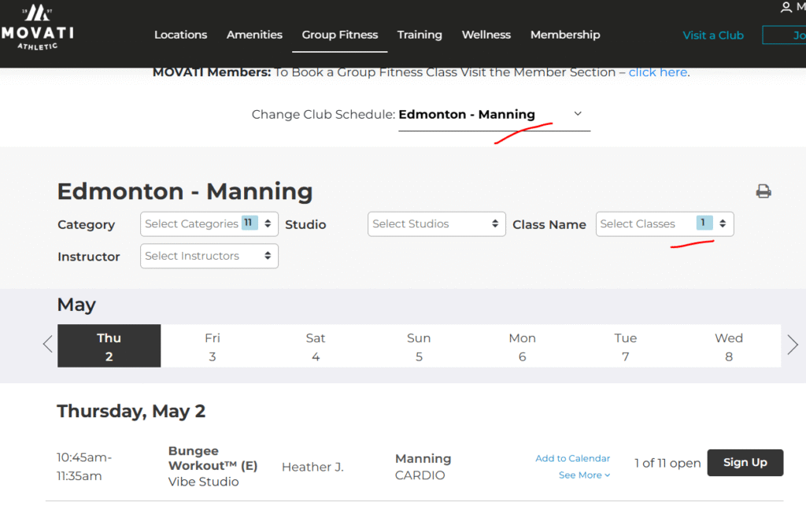
Task: Open the Membership menu
Action: pyautogui.click(x=565, y=35)
